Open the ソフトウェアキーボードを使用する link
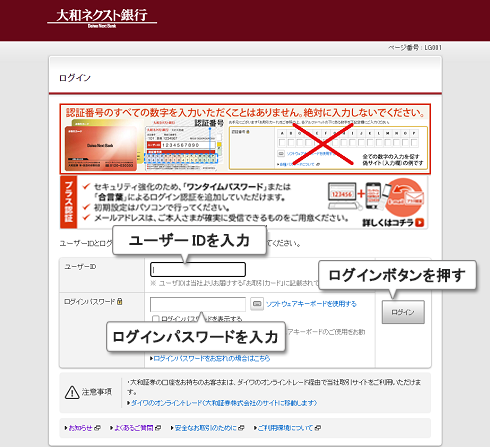The width and height of the screenshot is (490, 447). tap(311, 304)
